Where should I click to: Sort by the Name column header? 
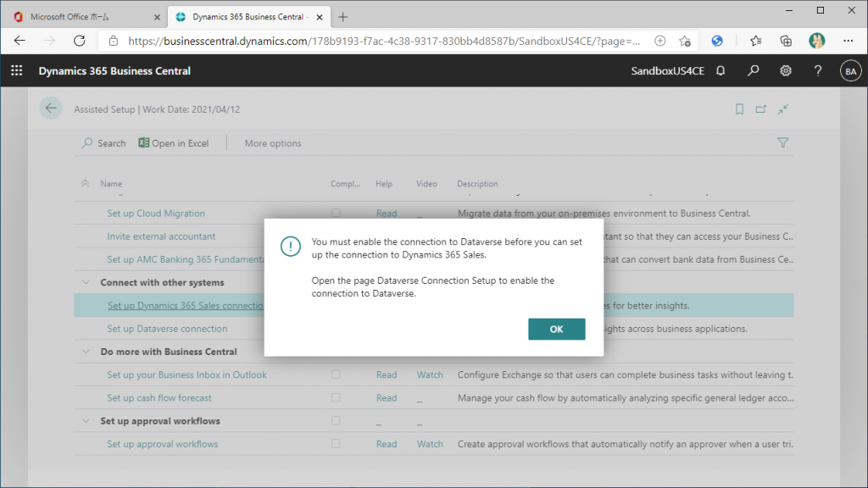click(x=111, y=184)
